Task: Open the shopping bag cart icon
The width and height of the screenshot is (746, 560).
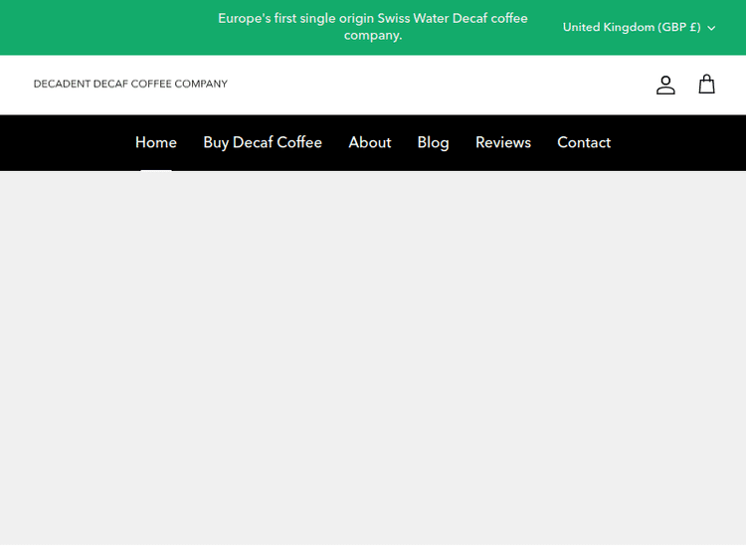Action: (706, 85)
